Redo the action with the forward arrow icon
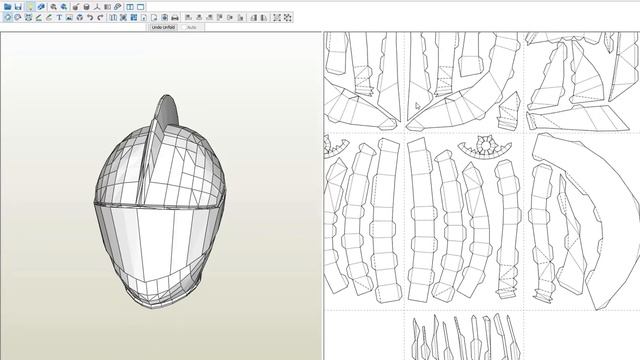This screenshot has width=640, height=360. point(100,18)
